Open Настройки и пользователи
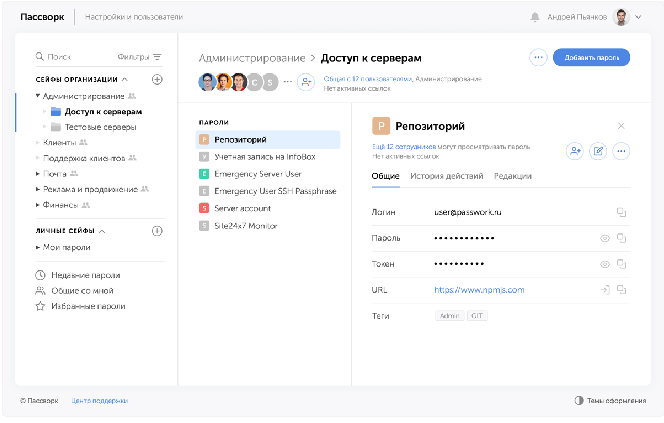The height and width of the screenshot is (423, 664). (134, 17)
